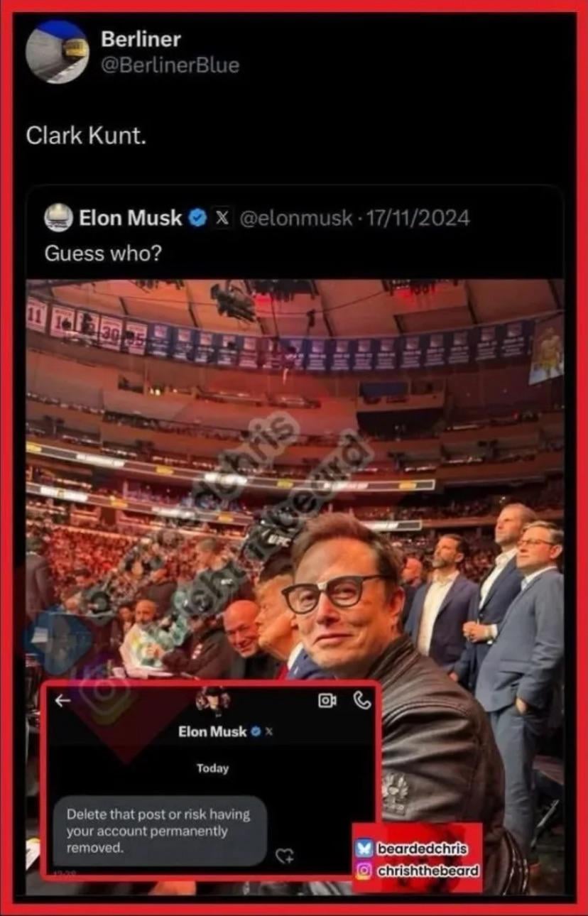Open the quoted tweet's small profile avatar
588x916 pixels.
point(58,217)
